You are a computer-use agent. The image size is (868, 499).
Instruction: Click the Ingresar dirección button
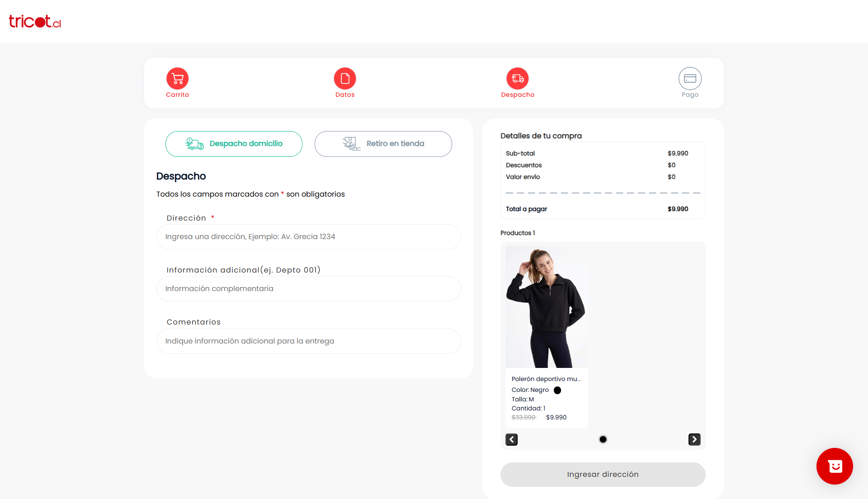[603, 475]
